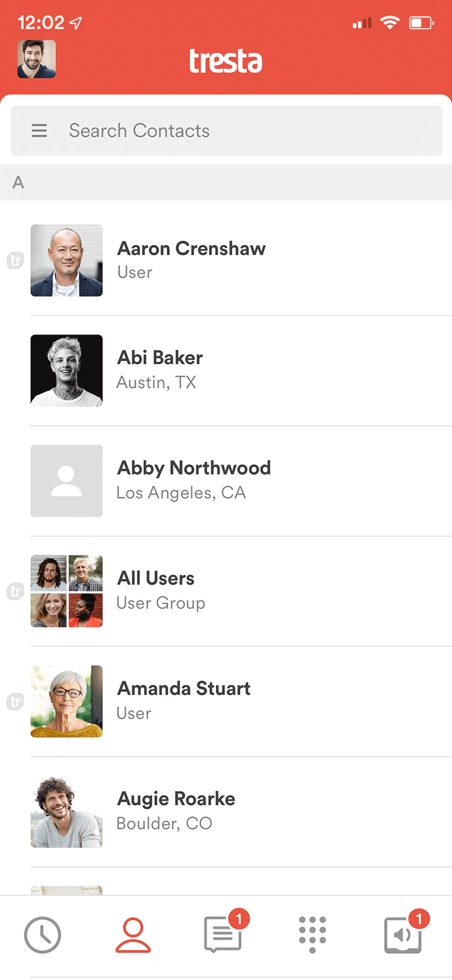Screen dimensions: 452x980
Task: Tap Abby Northwood's placeholder avatar
Action: pos(67,481)
